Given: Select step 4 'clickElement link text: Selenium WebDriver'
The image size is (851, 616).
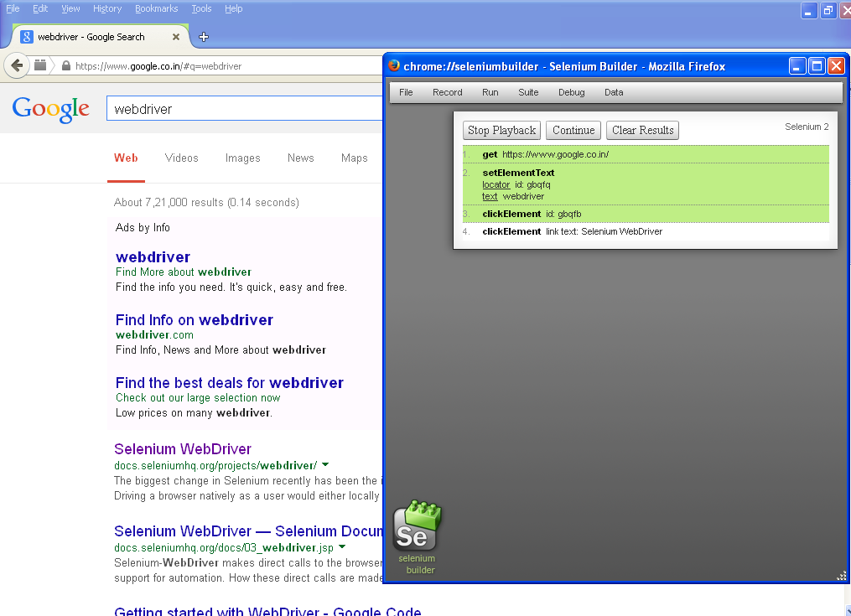Looking at the screenshot, I should pos(646,231).
